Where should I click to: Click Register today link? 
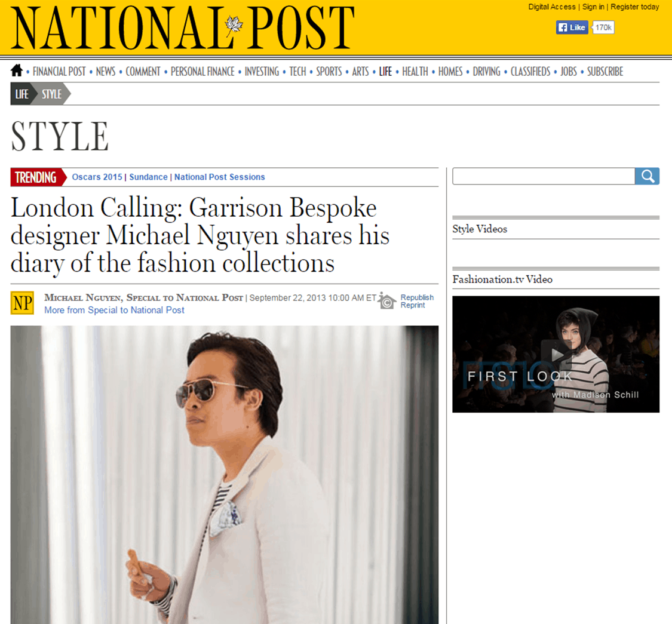[635, 7]
